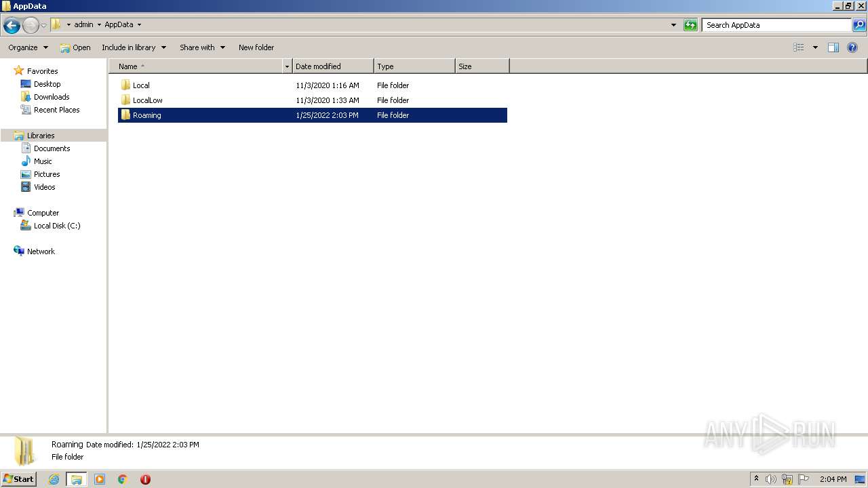Click the folder icon in address bar
Image resolution: width=868 pixels, height=488 pixels.
56,24
